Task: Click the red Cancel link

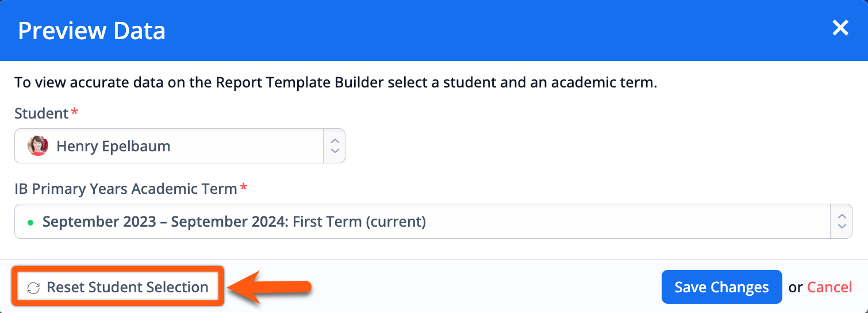Action: [x=829, y=287]
